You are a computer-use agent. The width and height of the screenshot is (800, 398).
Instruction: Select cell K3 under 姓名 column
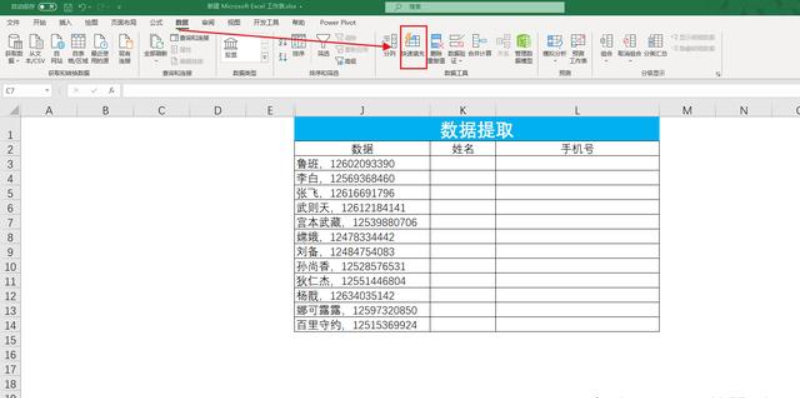point(463,163)
